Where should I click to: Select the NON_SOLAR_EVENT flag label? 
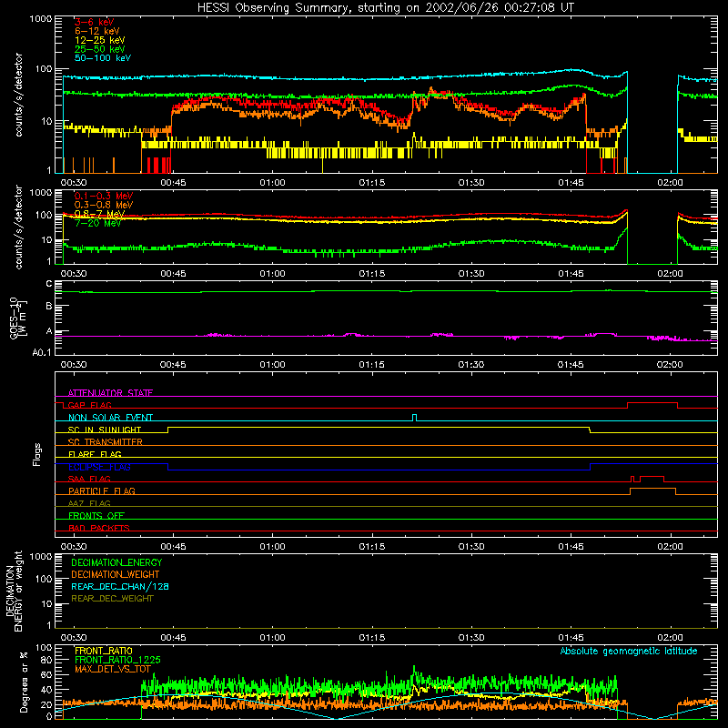[x=110, y=418]
